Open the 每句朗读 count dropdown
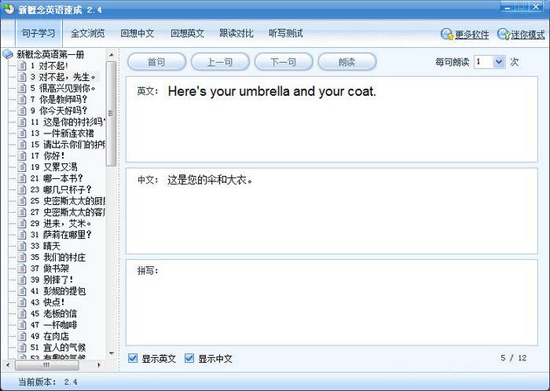Viewport: 550px width, 391px height. click(498, 62)
